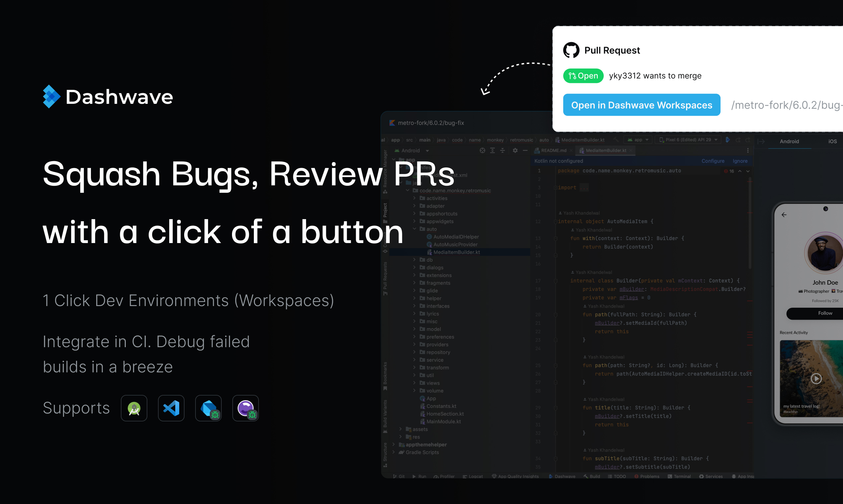Play the travel log video thumbnail
This screenshot has height=504, width=843.
816,378
